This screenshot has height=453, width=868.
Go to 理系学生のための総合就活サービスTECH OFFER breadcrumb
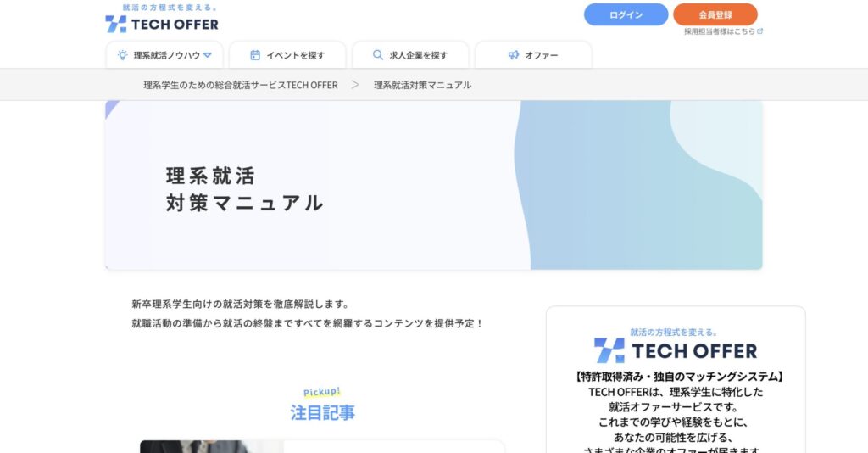(x=241, y=85)
